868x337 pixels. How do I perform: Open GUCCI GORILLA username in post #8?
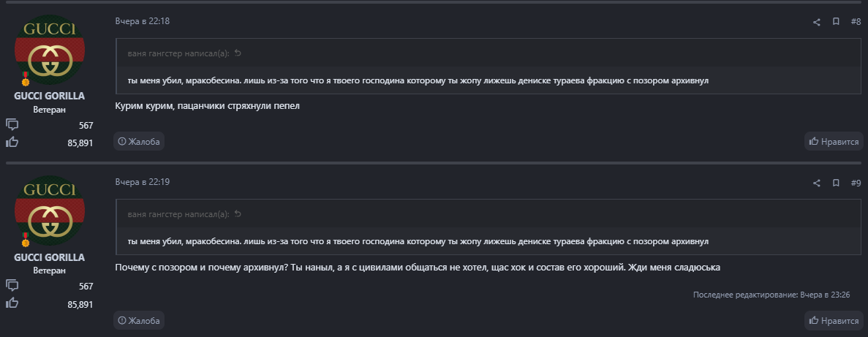tap(50, 96)
